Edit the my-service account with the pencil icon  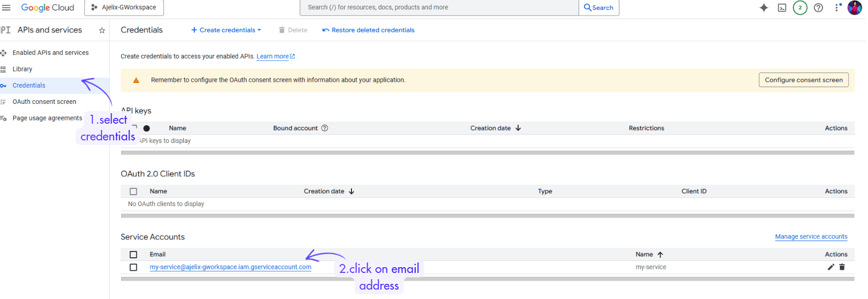point(831,267)
